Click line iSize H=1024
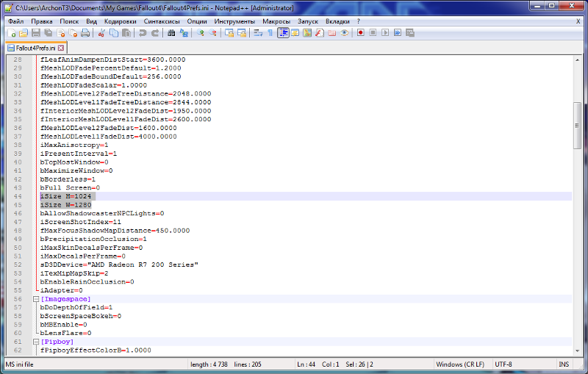The height and width of the screenshot is (374, 588). [x=65, y=196]
